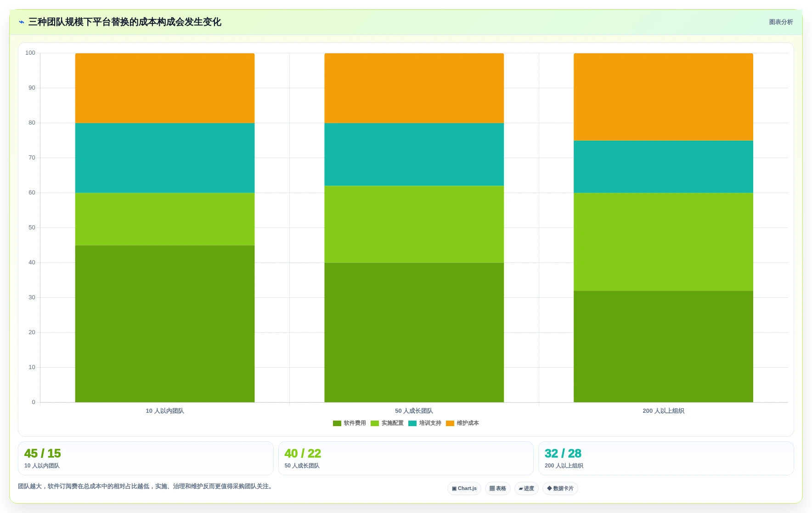Image resolution: width=812 pixels, height=513 pixels.
Task: Click the light green segment of 50 人成长团队 bar
Action: (414, 224)
